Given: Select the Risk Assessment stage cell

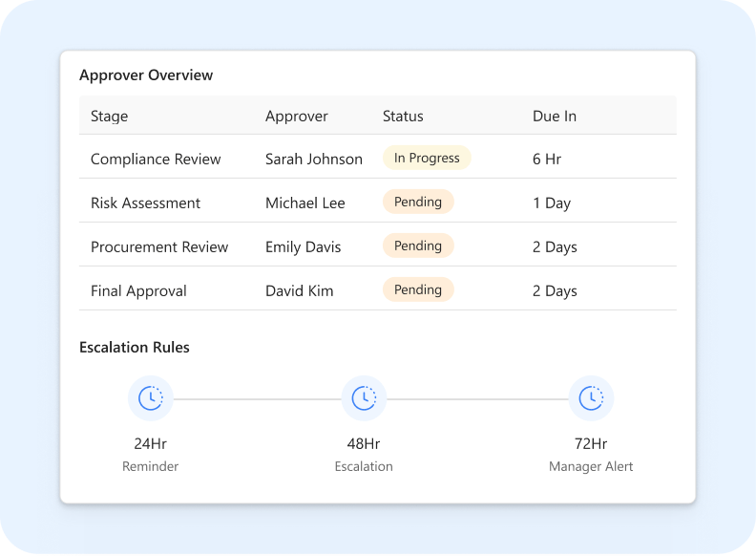Looking at the screenshot, I should pyautogui.click(x=146, y=203).
